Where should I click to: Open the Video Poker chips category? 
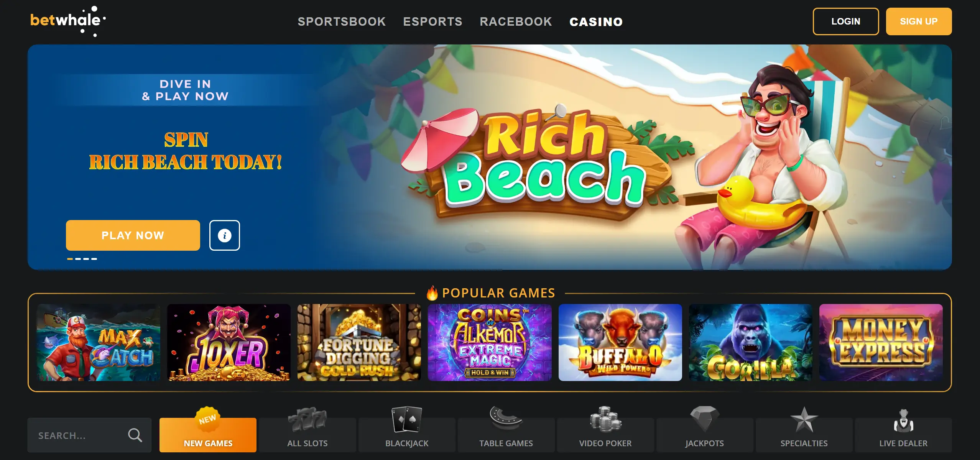[x=605, y=430]
